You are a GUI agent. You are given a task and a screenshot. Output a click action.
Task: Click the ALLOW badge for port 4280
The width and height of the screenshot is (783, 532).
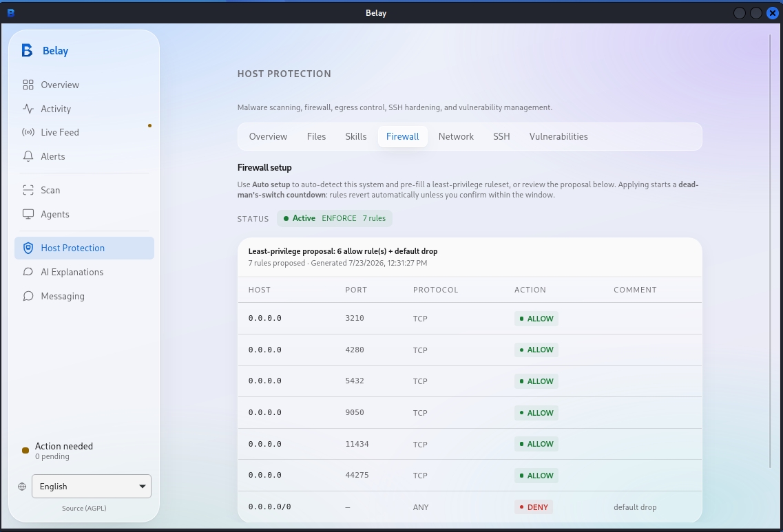536,350
